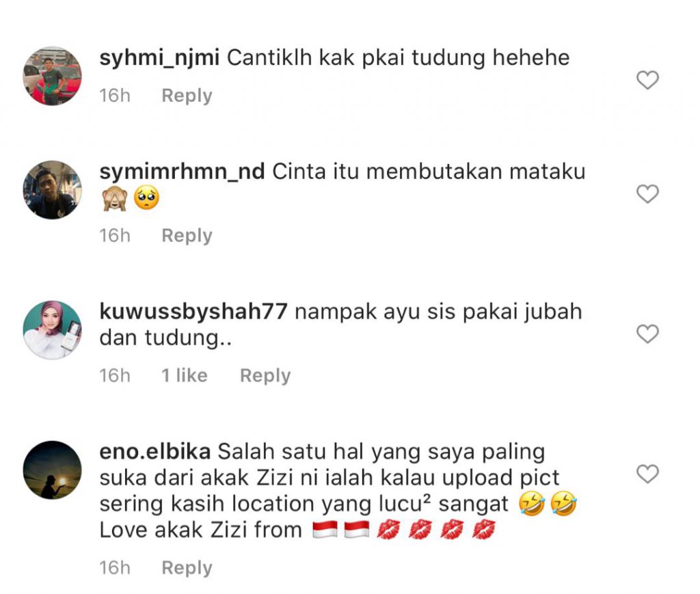Screen dimensions: 700x594
Task: Open eno.elbika's sunset profile picture
Action: pyautogui.click(x=52, y=470)
